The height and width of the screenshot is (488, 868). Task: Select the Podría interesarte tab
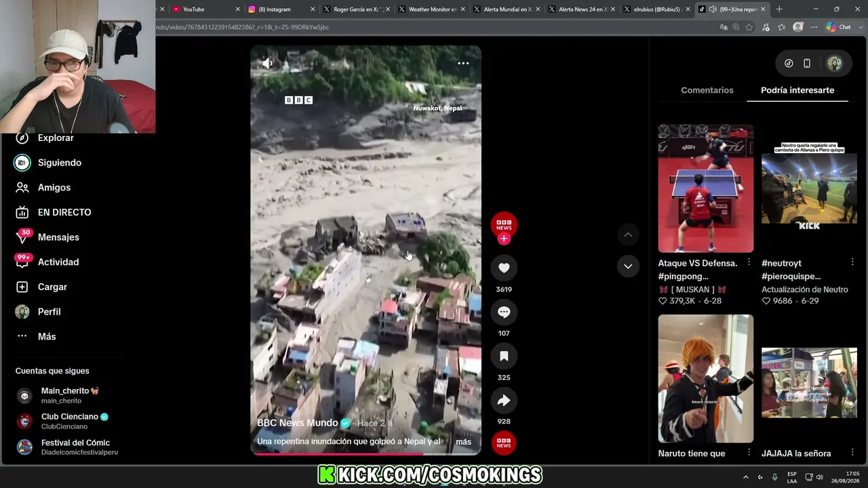point(797,90)
